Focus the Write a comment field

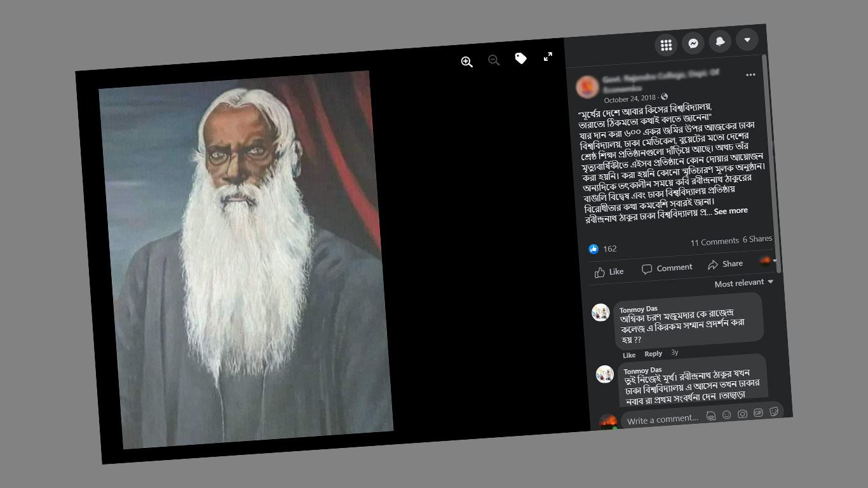pyautogui.click(x=663, y=419)
